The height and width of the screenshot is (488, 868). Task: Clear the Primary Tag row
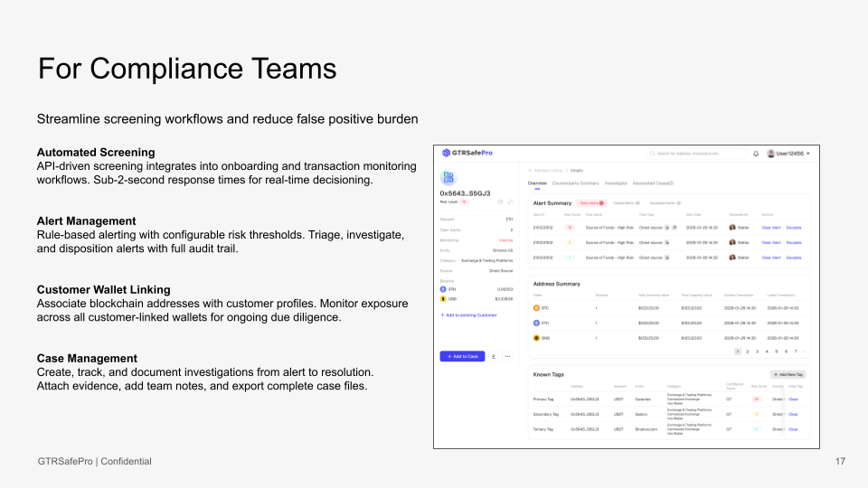(793, 399)
